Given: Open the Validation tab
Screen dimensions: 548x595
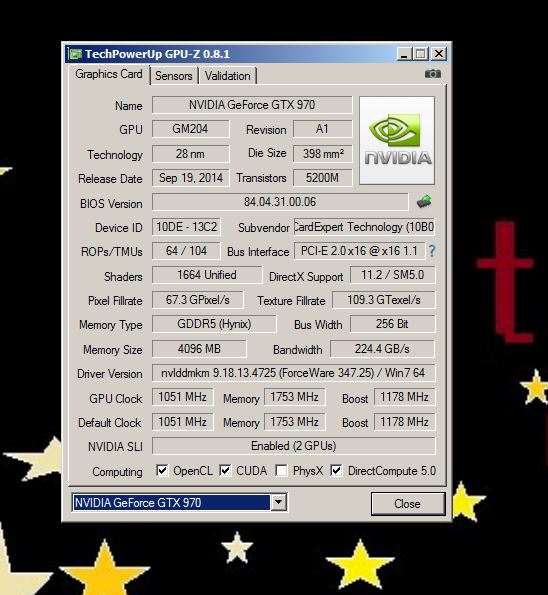Looking at the screenshot, I should (227, 76).
